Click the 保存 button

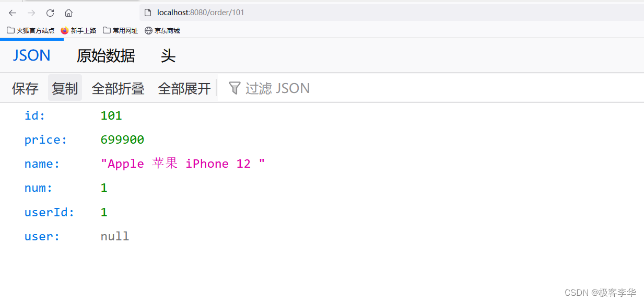tap(25, 88)
